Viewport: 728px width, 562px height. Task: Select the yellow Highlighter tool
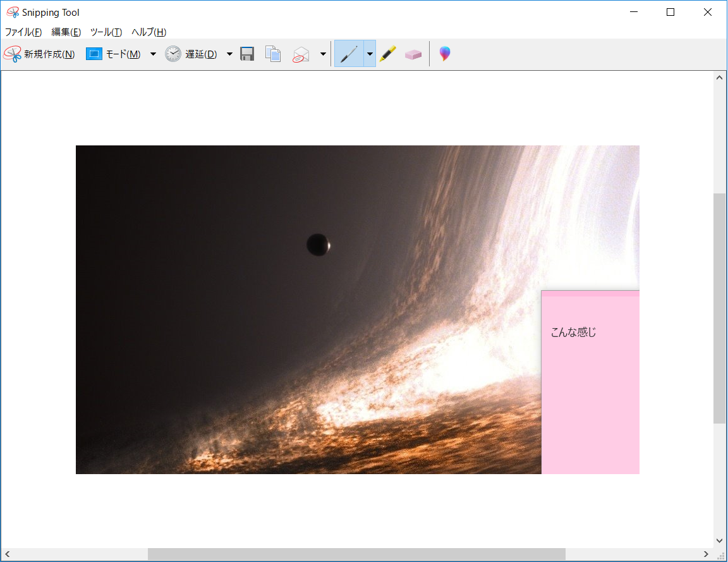pyautogui.click(x=388, y=54)
